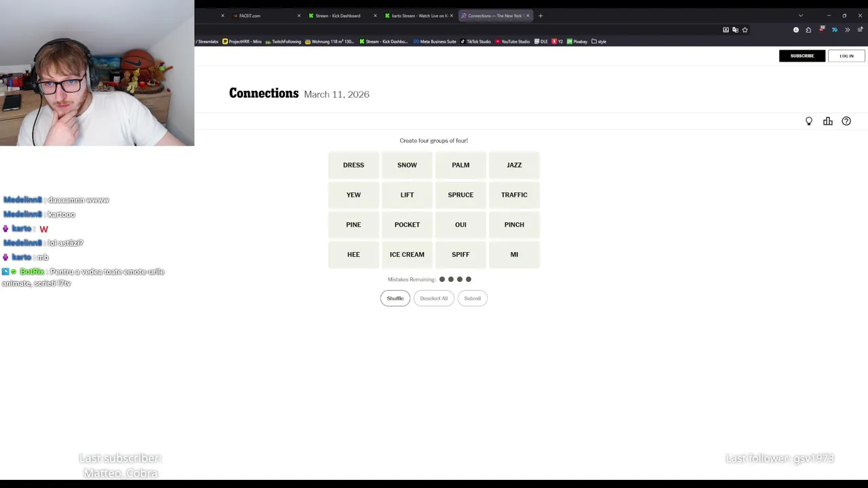Open the stats bar chart icon
This screenshot has width=868, height=488.
point(828,121)
